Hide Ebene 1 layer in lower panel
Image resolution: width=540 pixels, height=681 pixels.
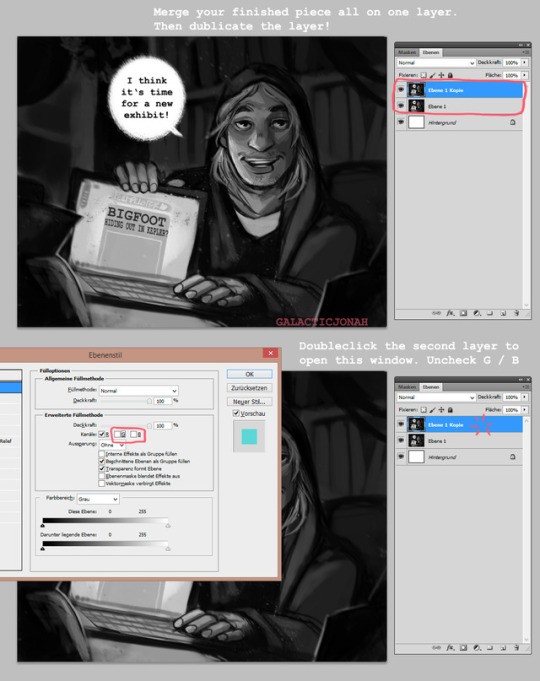(x=401, y=440)
